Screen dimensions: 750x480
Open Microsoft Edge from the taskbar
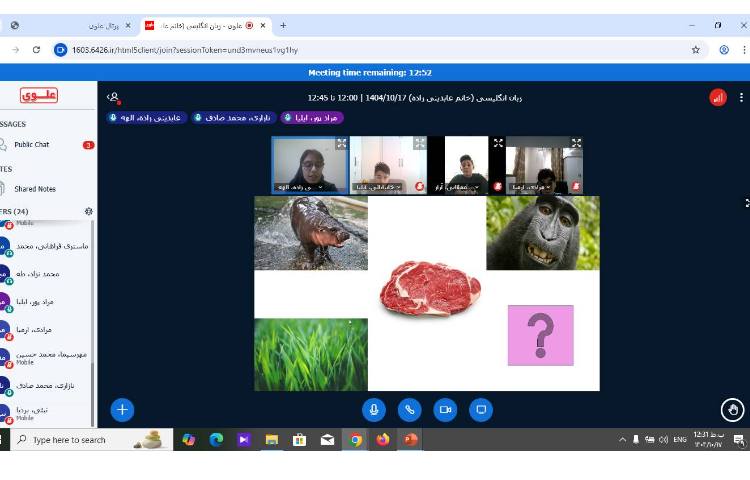[216, 439]
